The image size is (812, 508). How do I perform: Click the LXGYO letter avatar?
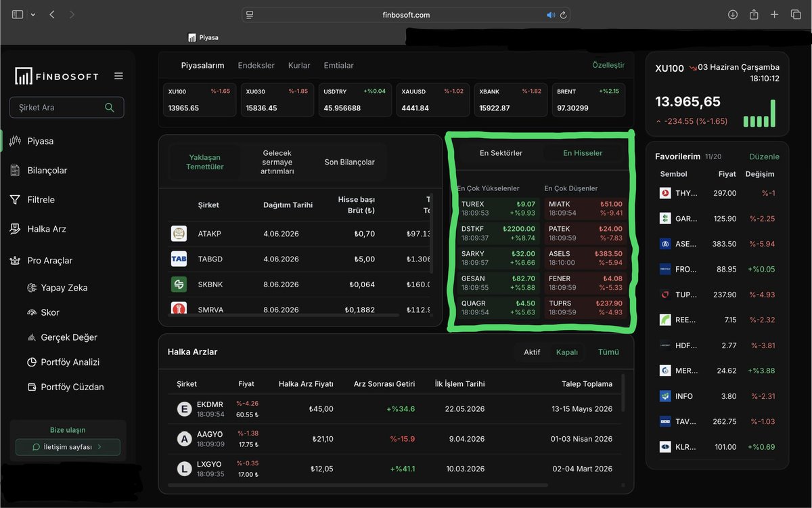pyautogui.click(x=184, y=469)
